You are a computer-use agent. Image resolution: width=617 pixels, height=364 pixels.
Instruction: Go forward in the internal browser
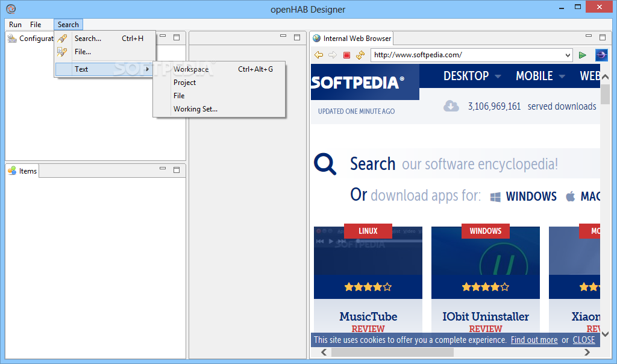(333, 55)
